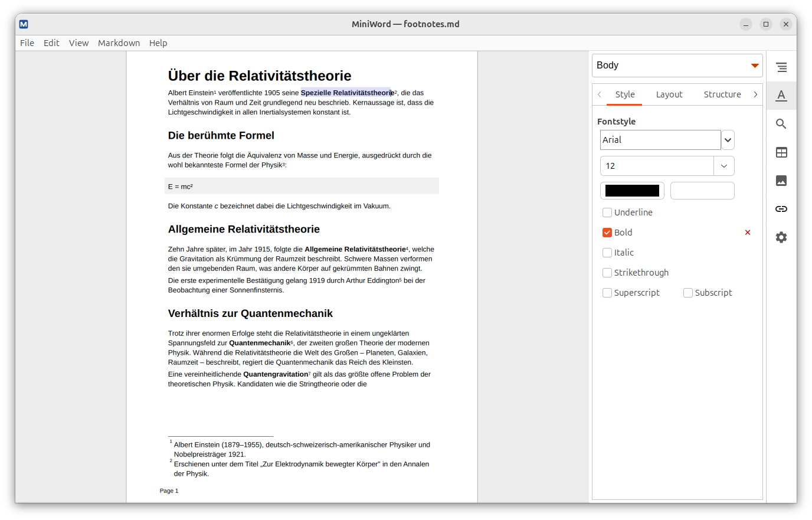This screenshot has width=812, height=520.
Task: Open the File menu
Action: pyautogui.click(x=27, y=43)
